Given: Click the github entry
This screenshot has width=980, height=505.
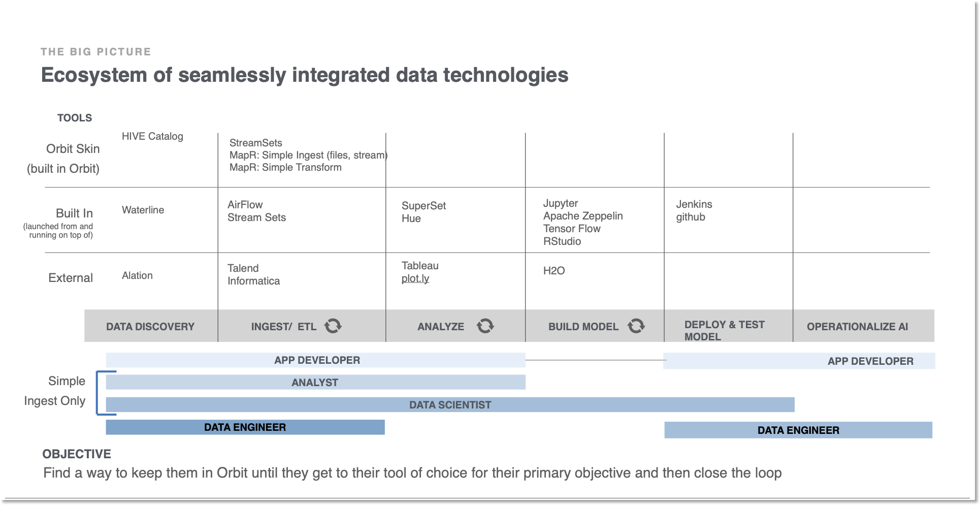Looking at the screenshot, I should [x=691, y=217].
